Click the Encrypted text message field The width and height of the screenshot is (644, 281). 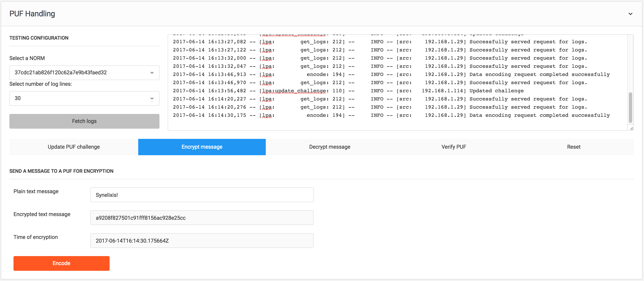pyautogui.click(x=202, y=218)
